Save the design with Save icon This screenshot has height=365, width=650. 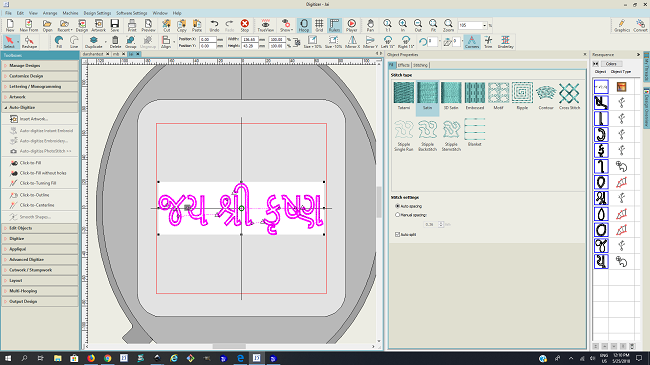coord(115,25)
